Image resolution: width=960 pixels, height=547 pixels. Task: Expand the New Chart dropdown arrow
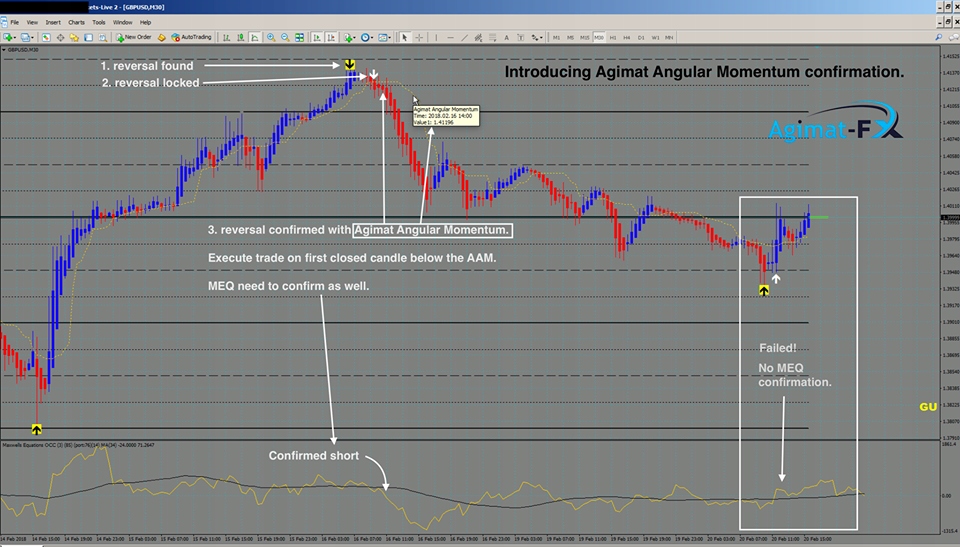(x=15, y=38)
